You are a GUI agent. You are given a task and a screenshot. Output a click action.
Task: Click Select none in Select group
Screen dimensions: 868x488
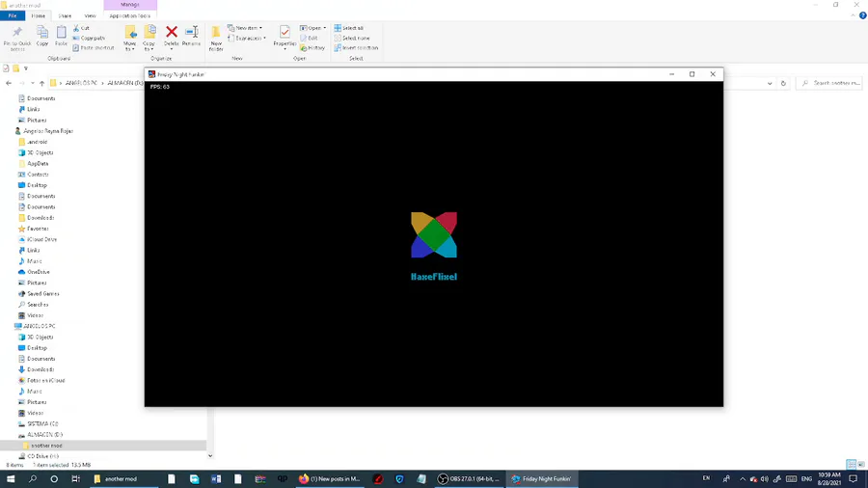pyautogui.click(x=351, y=39)
